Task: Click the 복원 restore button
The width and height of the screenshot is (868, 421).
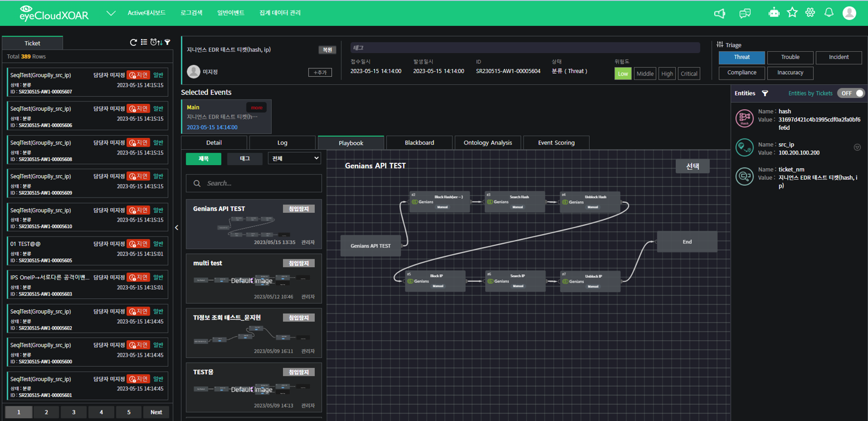Action: (x=327, y=50)
